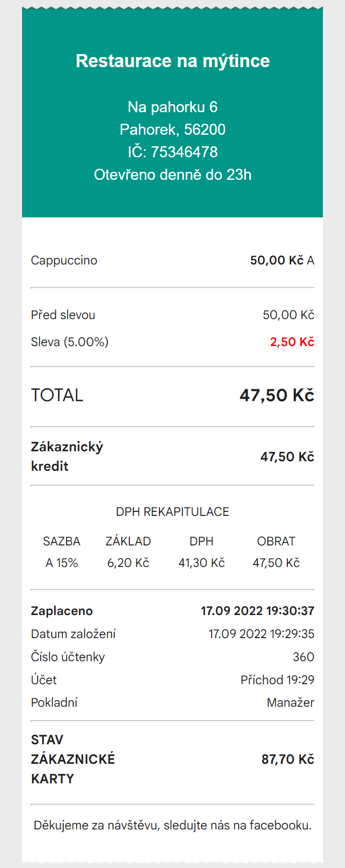Click the opening hours text Otevřeno denně do 23h

tap(172, 175)
